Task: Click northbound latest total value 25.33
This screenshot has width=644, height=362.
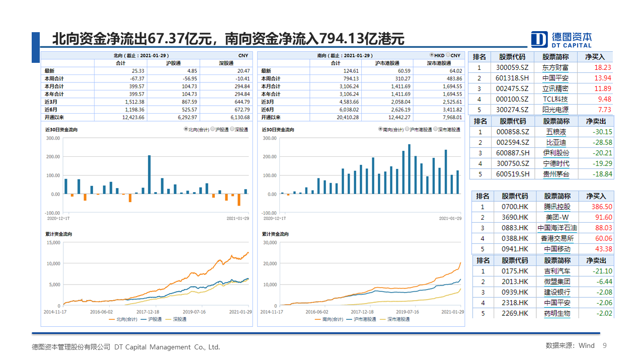Action: coord(138,71)
